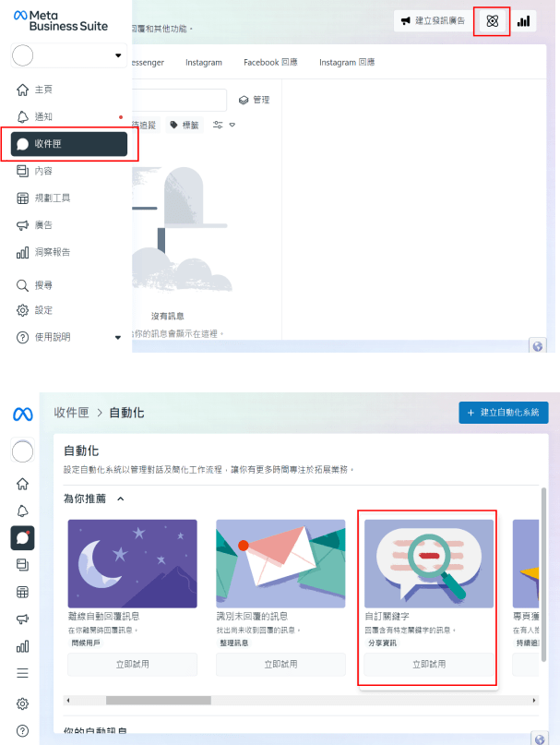Open content icon in collapsed lower sidebar
This screenshot has width=560, height=745.
(x=22, y=565)
